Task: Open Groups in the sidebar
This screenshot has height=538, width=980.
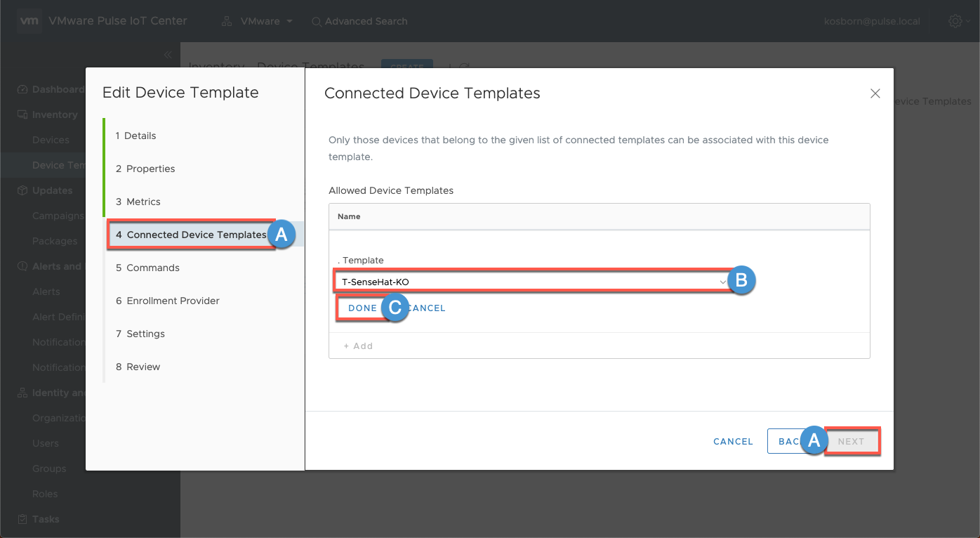Action: (49, 468)
